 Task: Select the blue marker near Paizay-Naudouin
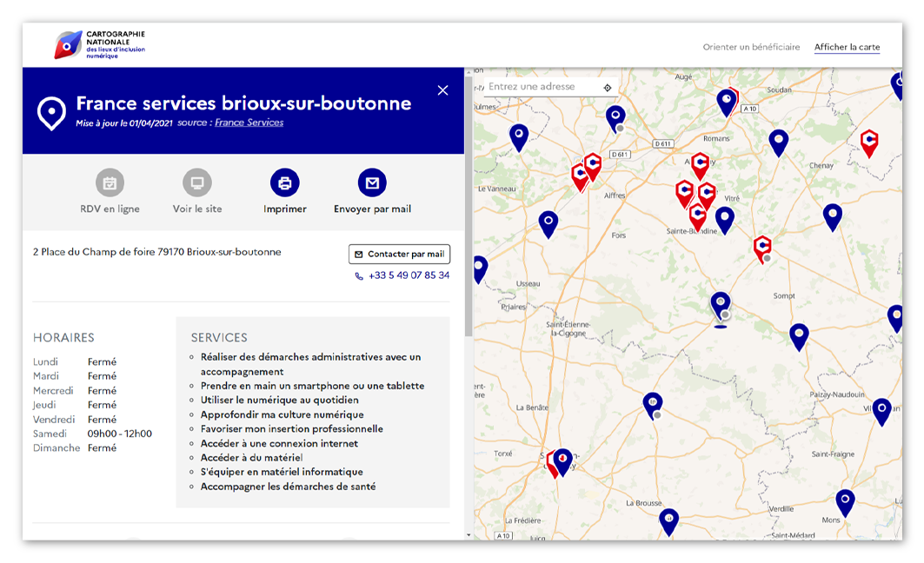pyautogui.click(x=881, y=412)
